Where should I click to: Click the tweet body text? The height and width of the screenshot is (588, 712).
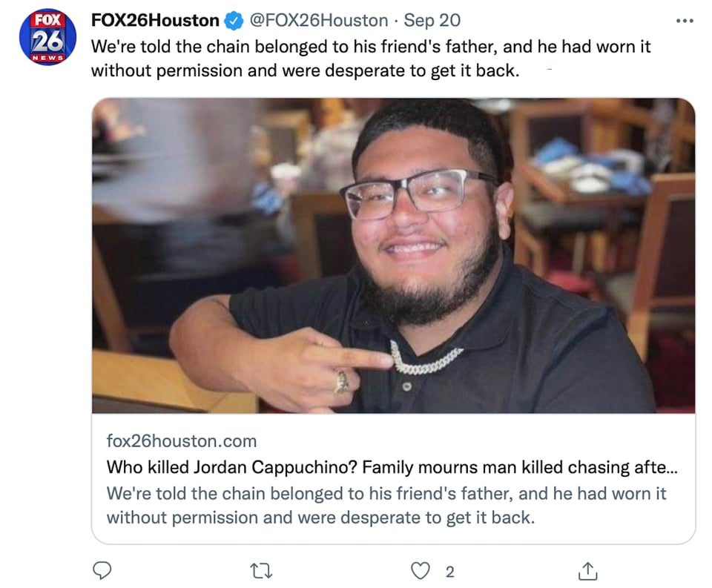pyautogui.click(x=371, y=59)
